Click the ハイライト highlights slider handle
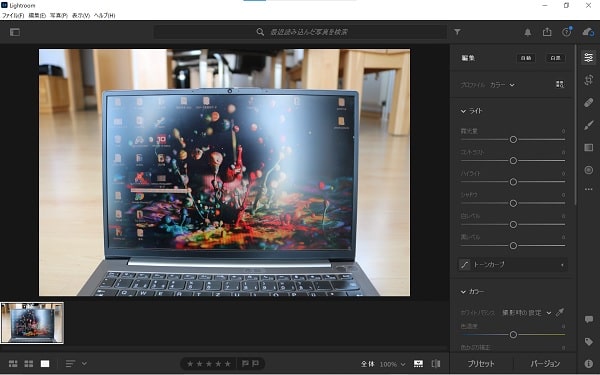This screenshot has width=600, height=375. tap(513, 182)
